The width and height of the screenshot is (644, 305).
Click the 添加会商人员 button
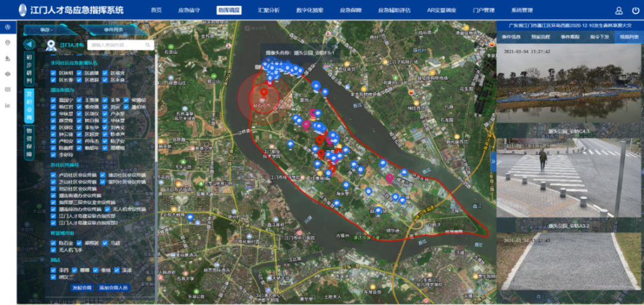113,288
